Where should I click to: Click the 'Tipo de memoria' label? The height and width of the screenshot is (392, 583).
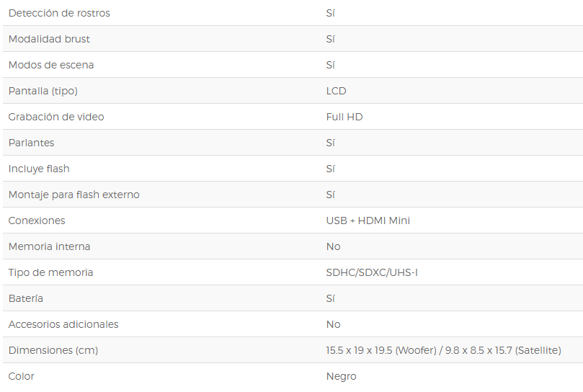point(50,272)
